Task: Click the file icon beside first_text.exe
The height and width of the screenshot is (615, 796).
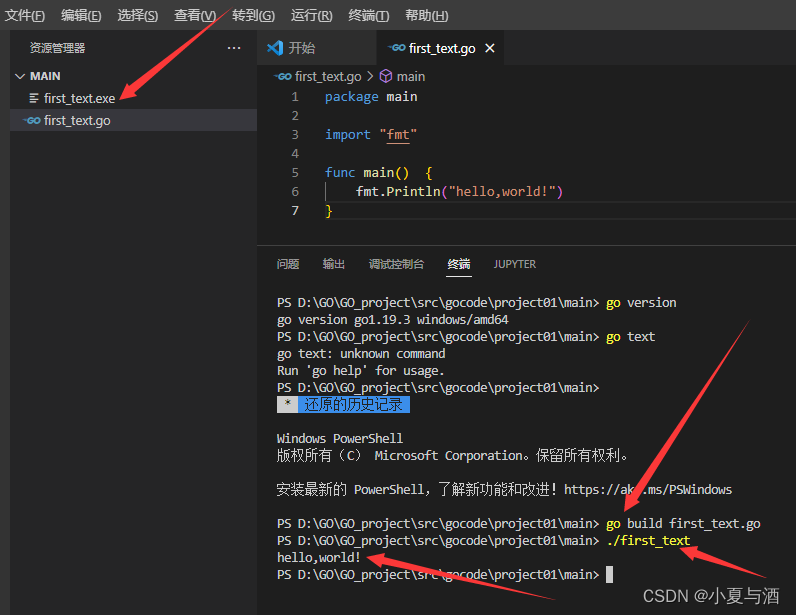Action: [34, 98]
